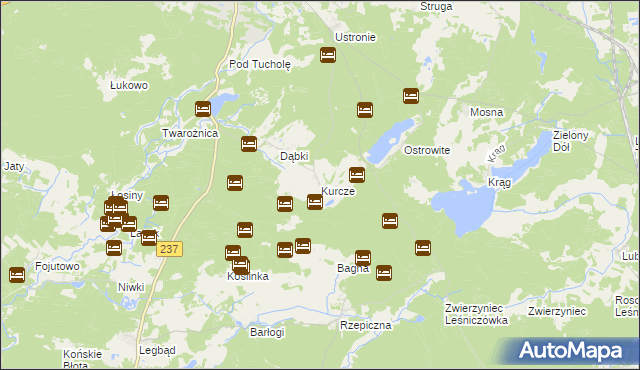Click the Struga place name
The image size is (640, 370).
click(436, 7)
